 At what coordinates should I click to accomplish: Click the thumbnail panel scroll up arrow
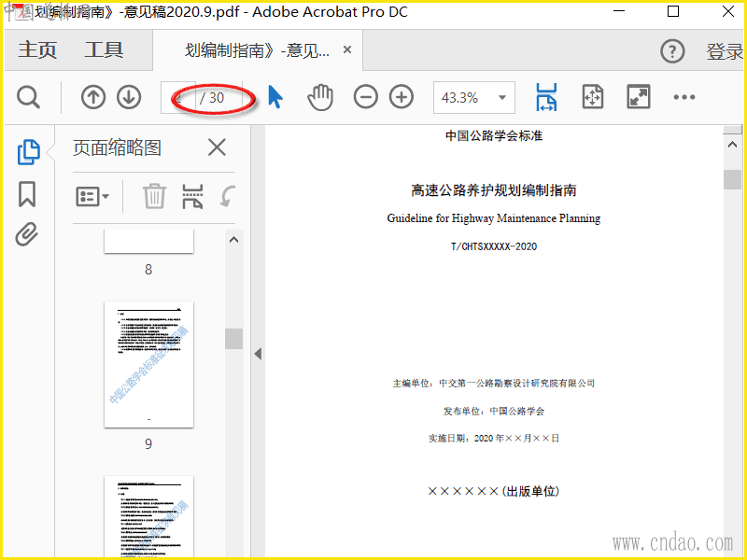click(x=233, y=240)
